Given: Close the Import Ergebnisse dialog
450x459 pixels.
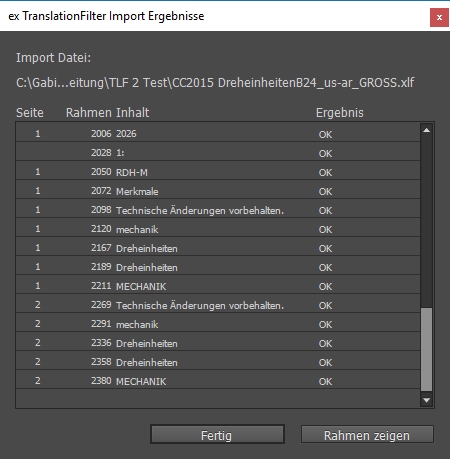Looking at the screenshot, I should click(x=439, y=17).
